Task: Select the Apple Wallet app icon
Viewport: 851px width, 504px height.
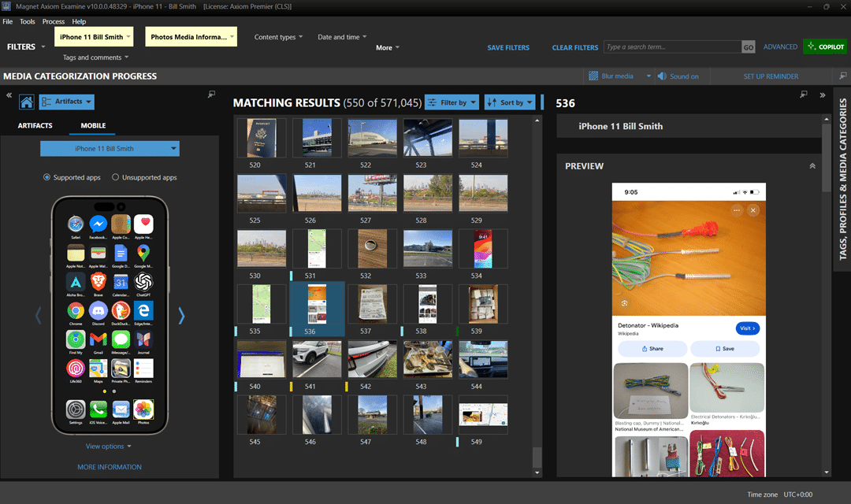Action: pos(98,253)
